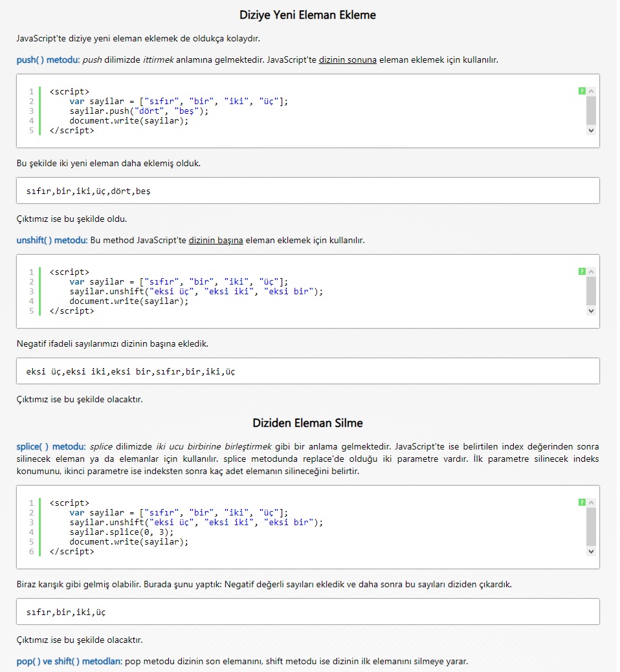The height and width of the screenshot is (672, 620).
Task: Click 'sayilar.unshift' line in the splice code block
Action: [x=196, y=523]
